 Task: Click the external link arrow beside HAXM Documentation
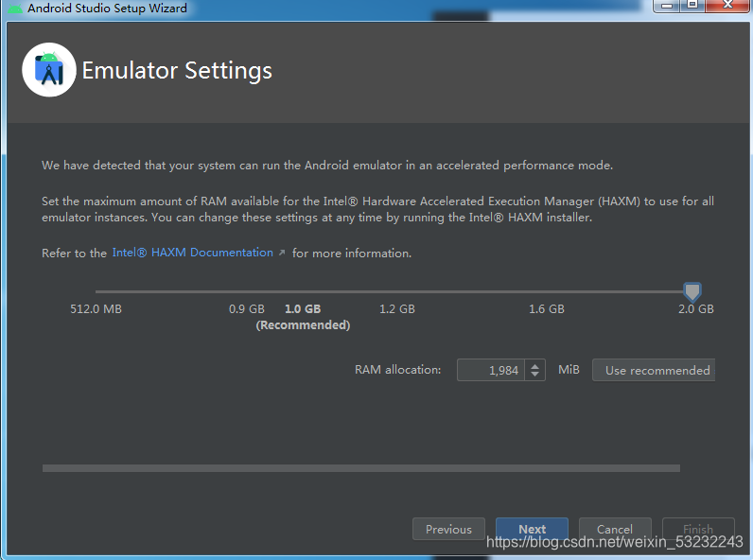[282, 253]
